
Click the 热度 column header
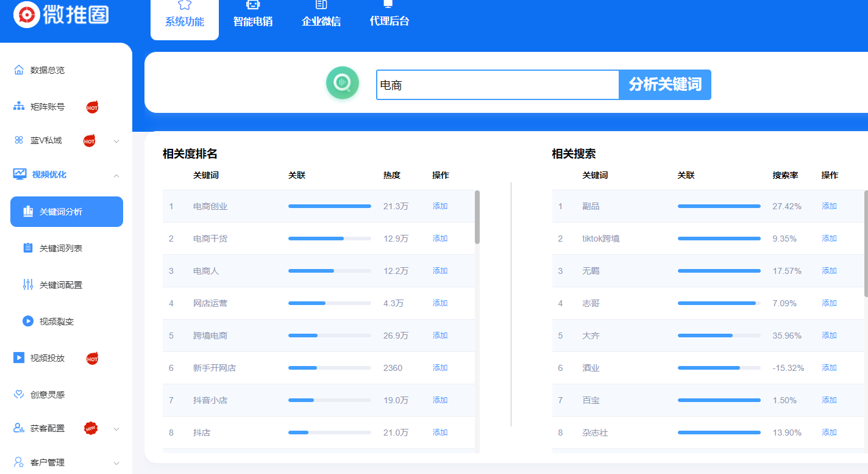point(392,175)
